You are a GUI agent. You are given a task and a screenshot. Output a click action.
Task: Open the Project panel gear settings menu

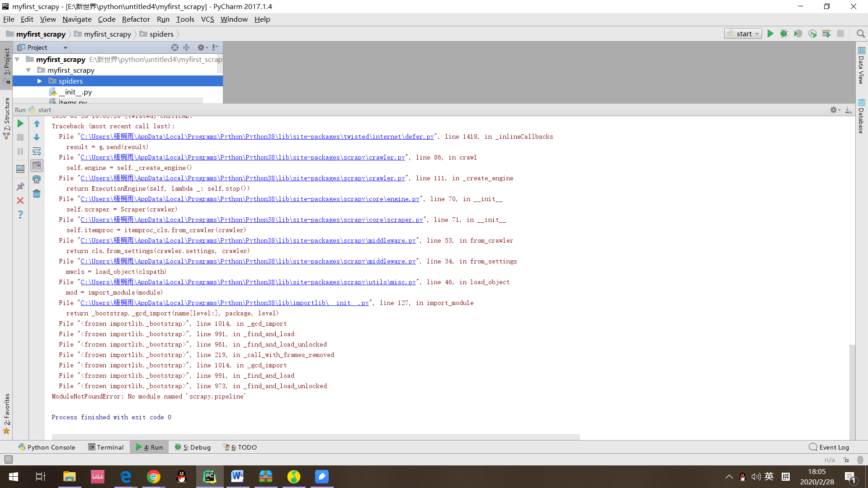tap(203, 47)
